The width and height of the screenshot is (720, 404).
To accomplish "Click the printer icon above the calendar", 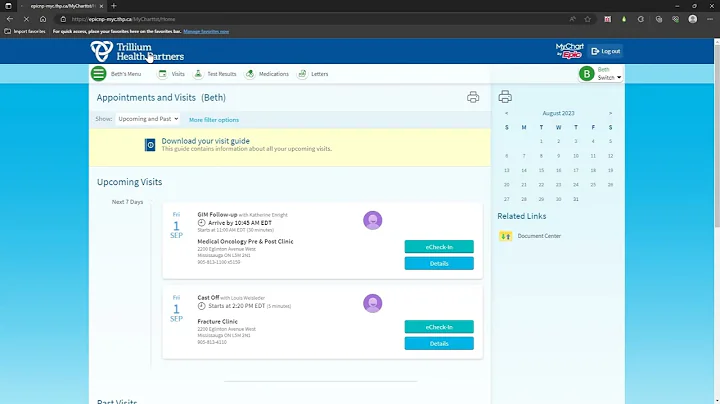I will (505, 96).
